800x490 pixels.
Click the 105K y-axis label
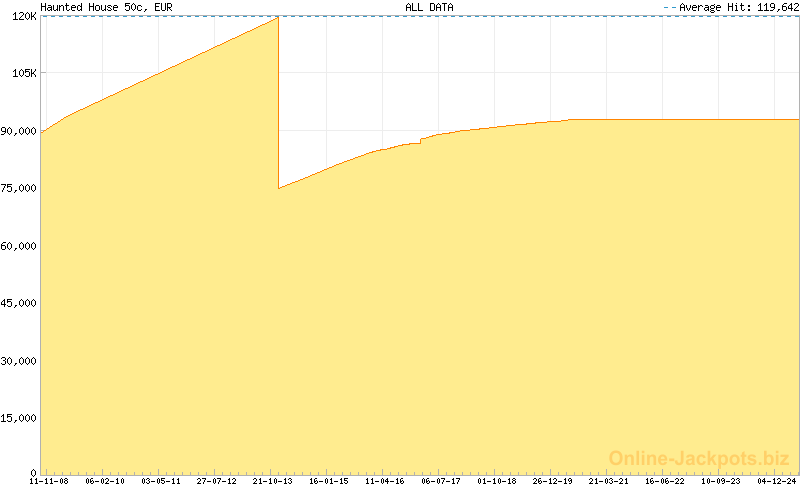tap(22, 74)
